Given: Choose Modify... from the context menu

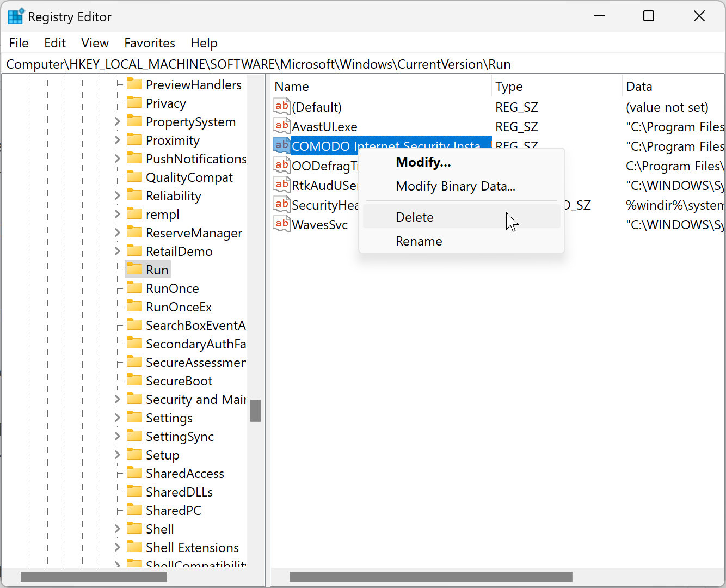Looking at the screenshot, I should (462, 162).
